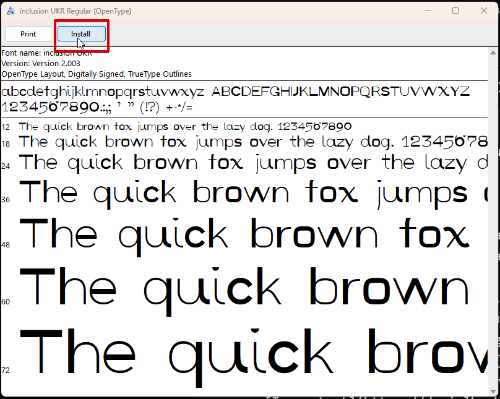Click the Print button

28,34
